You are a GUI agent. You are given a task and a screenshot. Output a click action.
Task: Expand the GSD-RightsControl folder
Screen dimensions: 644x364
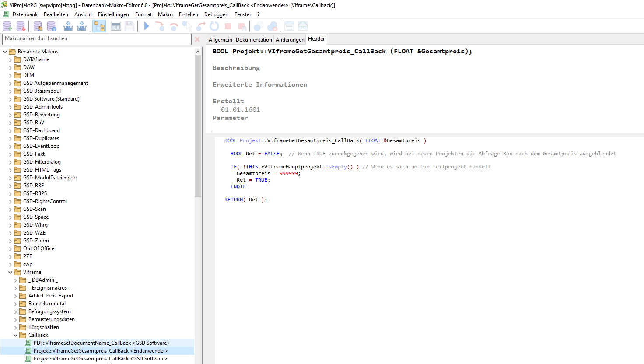10,201
